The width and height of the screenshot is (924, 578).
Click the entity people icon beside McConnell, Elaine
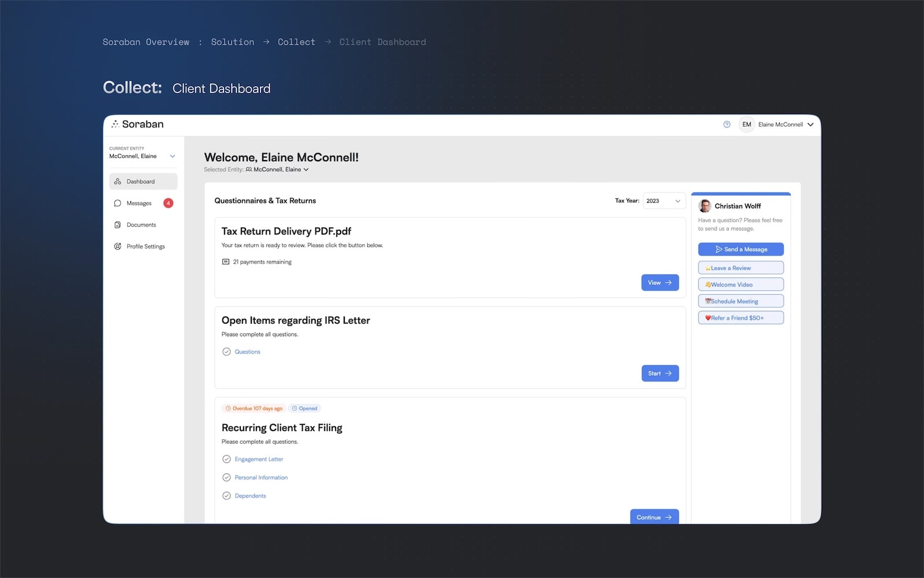(249, 169)
